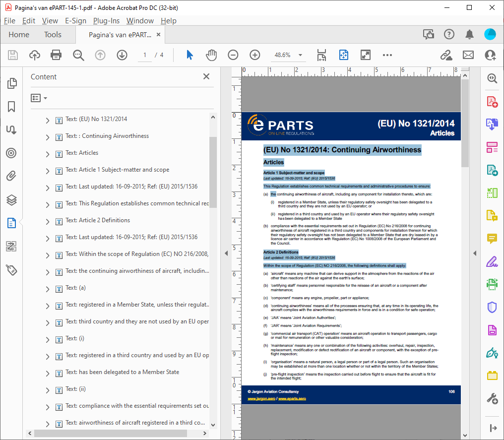Open the zoom level dropdown
Screen dimensions: 504x440
click(x=299, y=55)
